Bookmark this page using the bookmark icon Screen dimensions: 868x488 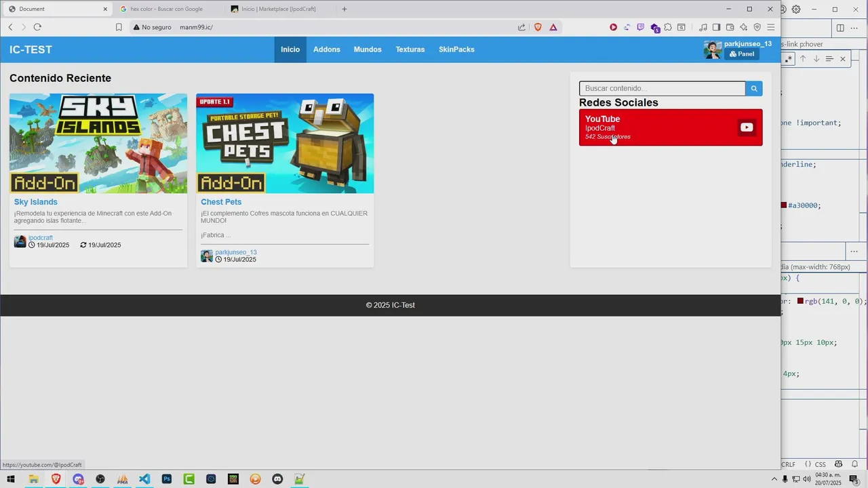[x=119, y=27]
